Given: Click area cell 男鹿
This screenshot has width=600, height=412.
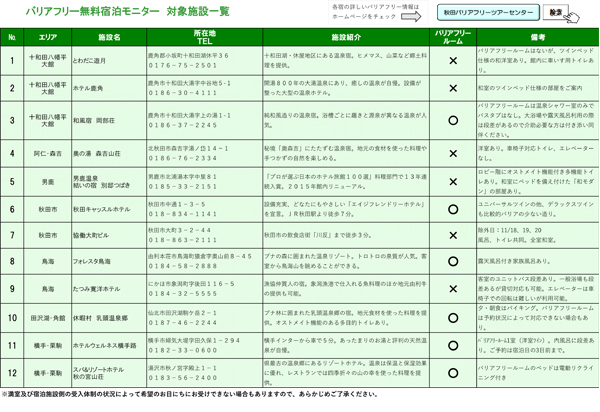Looking at the screenshot, I should point(47,182).
